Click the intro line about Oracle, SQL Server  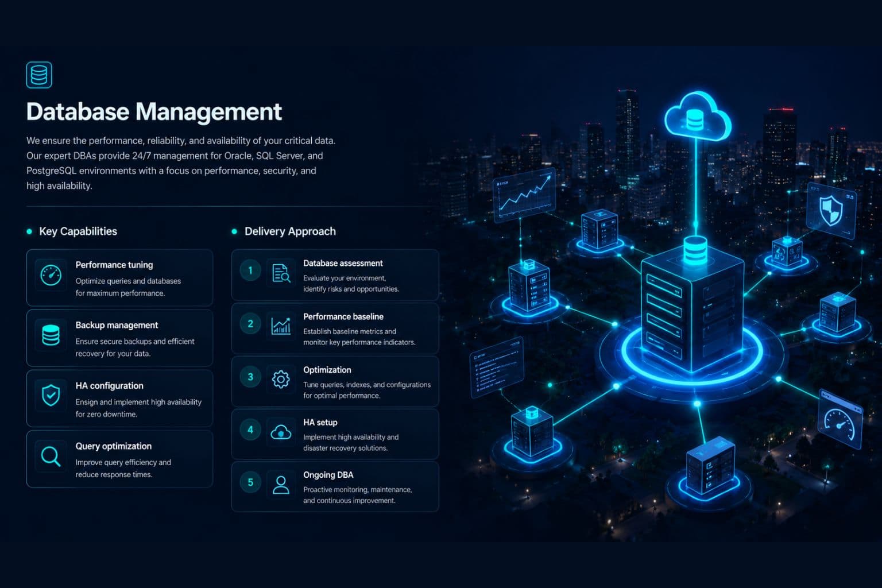pos(175,156)
